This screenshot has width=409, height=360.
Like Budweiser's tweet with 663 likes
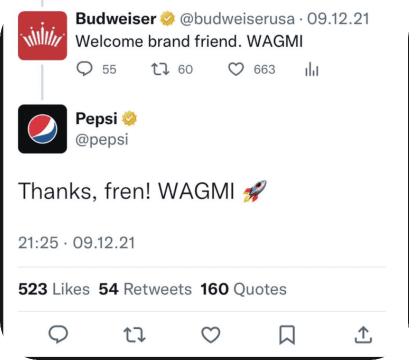(236, 69)
